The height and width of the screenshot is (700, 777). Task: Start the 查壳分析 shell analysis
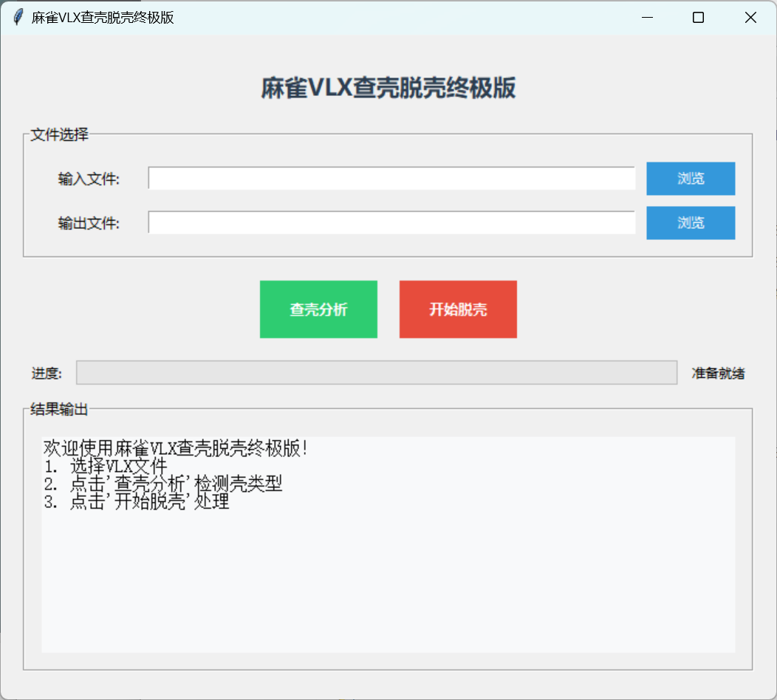coord(318,309)
